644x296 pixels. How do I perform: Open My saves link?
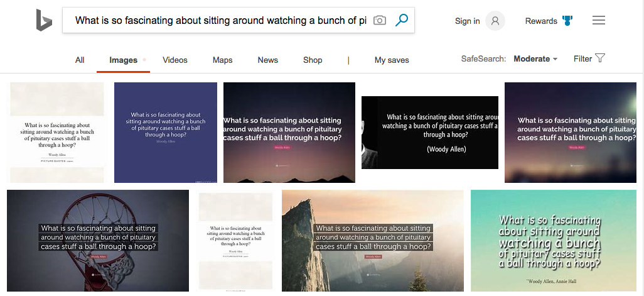392,60
